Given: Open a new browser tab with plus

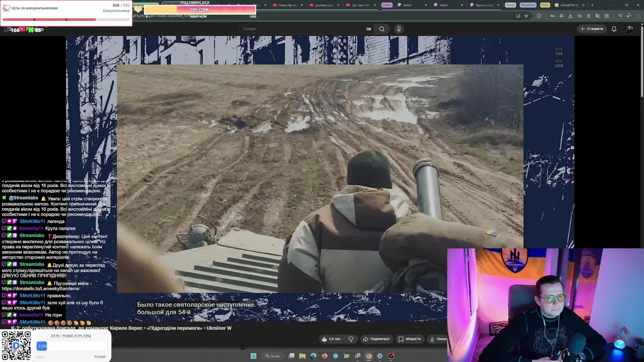Looking at the screenshot, I should point(592,5).
